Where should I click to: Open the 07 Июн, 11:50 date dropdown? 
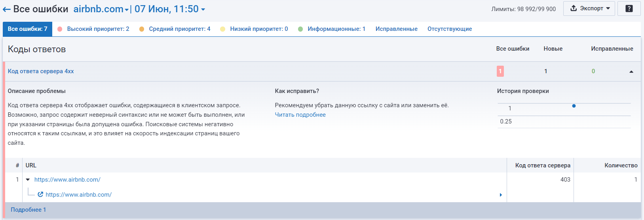(170, 9)
